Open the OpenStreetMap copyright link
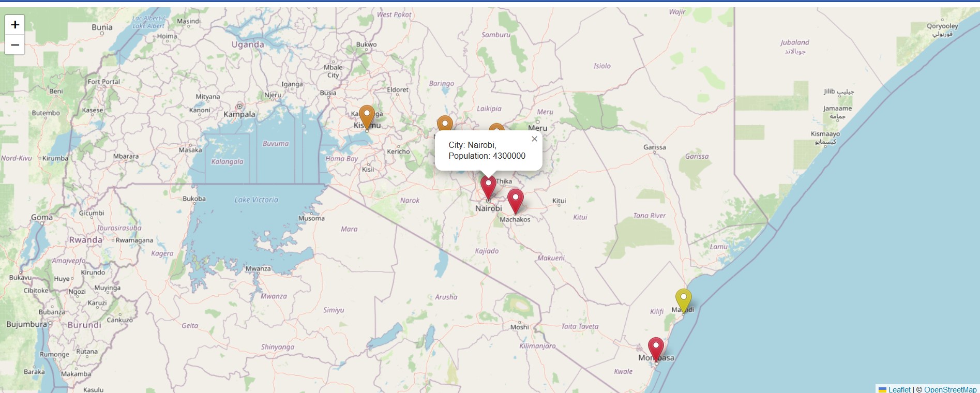The image size is (980, 393). click(x=950, y=389)
